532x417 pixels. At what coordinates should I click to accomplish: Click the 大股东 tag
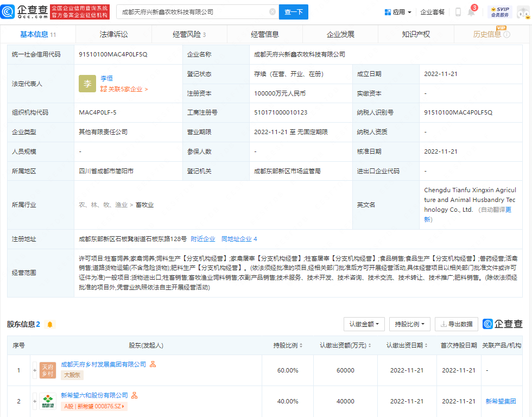(x=72, y=375)
